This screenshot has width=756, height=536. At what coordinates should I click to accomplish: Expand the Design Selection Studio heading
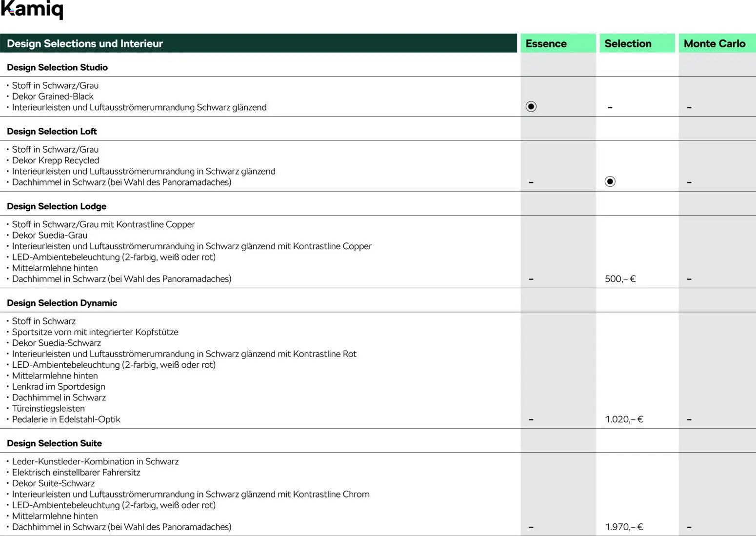(x=57, y=67)
